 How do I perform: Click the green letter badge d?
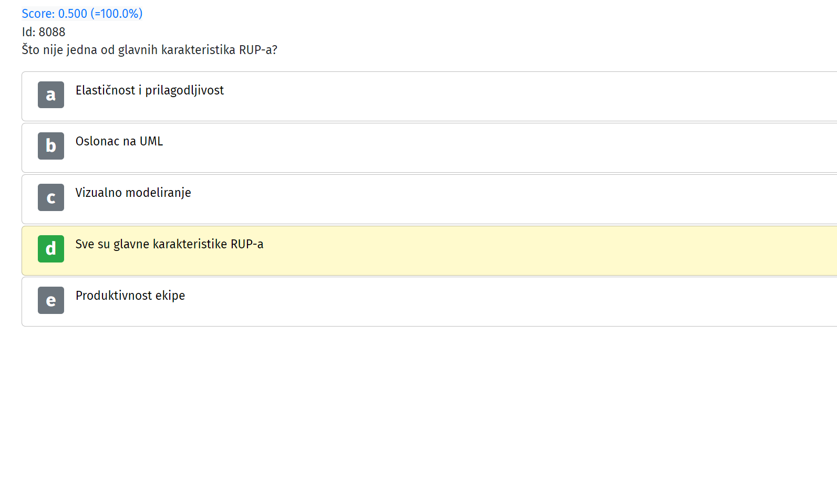pyautogui.click(x=51, y=249)
